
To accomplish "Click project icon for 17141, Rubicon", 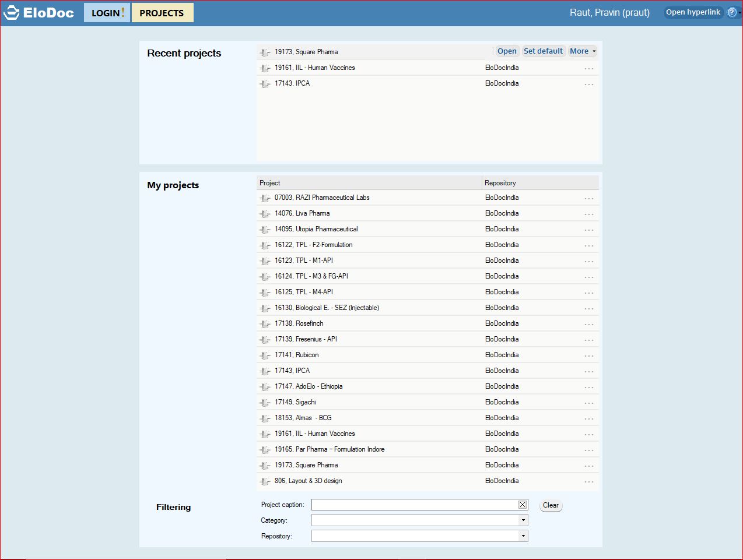I will pyautogui.click(x=265, y=355).
